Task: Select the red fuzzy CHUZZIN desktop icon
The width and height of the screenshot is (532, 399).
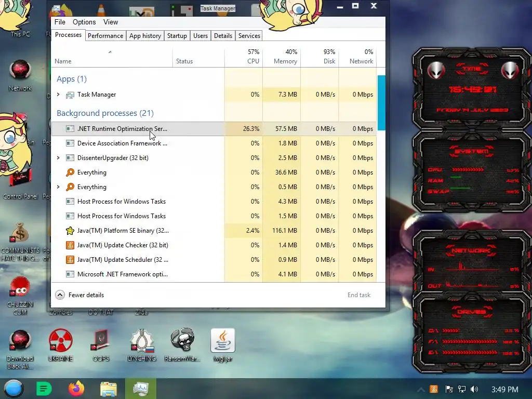Action: pyautogui.click(x=20, y=295)
